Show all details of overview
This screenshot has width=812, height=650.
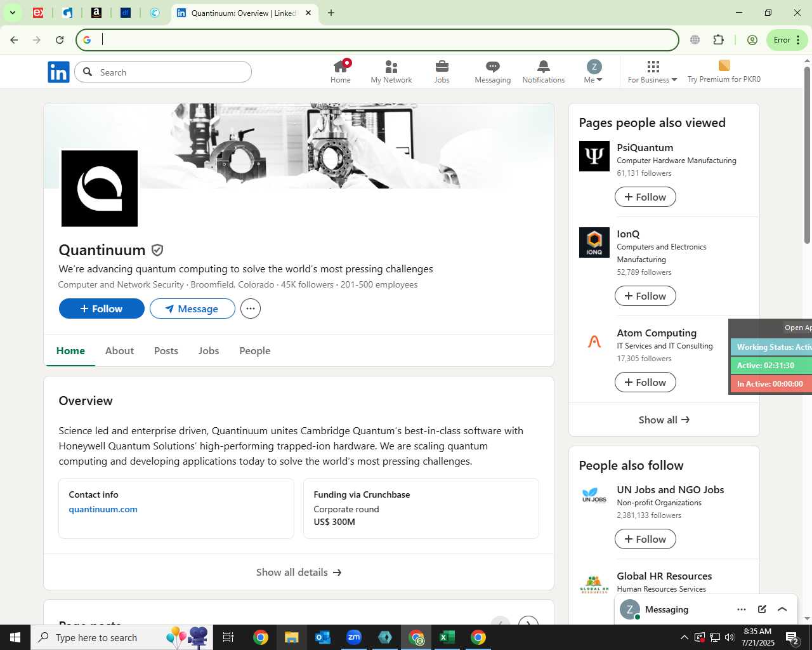tap(299, 572)
